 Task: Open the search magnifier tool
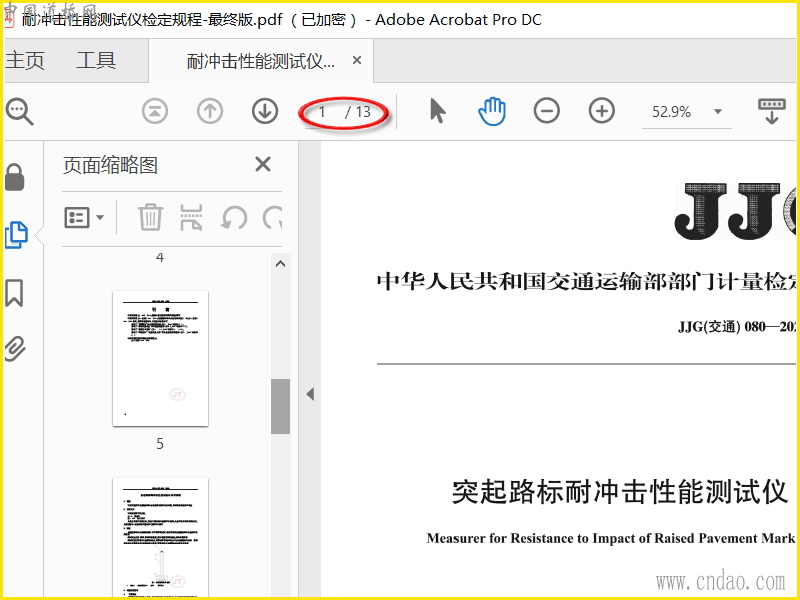point(19,112)
